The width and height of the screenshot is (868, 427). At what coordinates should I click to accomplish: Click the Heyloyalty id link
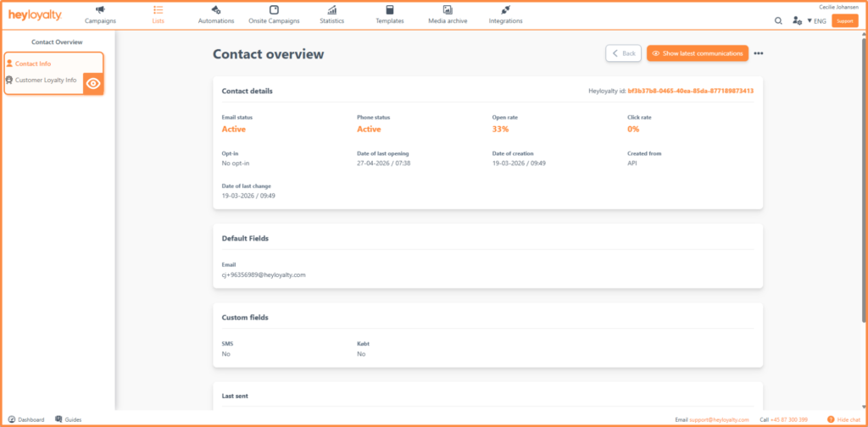(690, 91)
